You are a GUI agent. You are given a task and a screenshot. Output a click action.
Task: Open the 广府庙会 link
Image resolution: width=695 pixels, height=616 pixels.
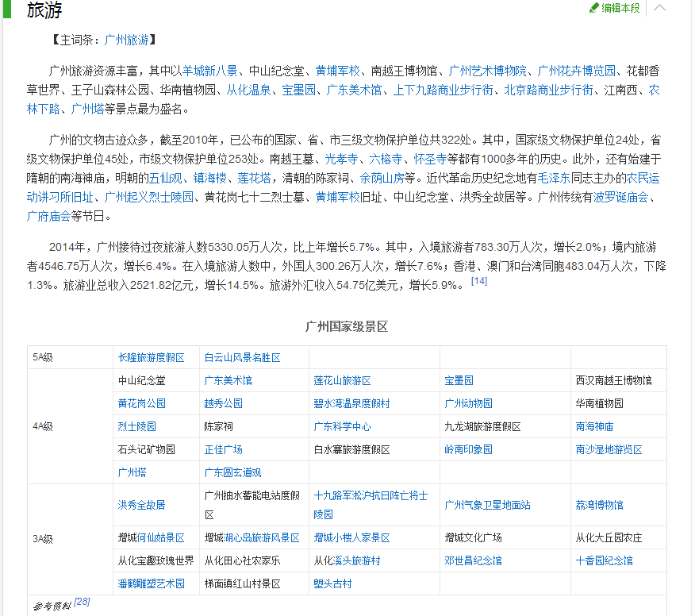point(48,217)
